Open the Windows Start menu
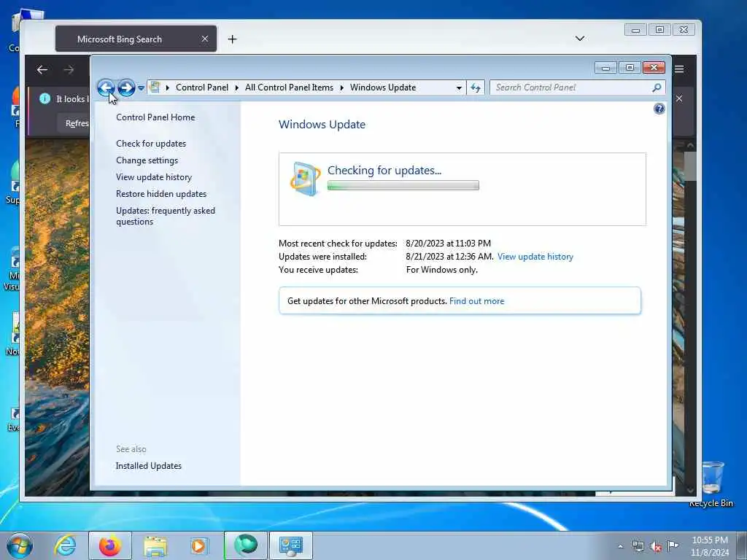This screenshot has height=560, width=747. (20, 545)
